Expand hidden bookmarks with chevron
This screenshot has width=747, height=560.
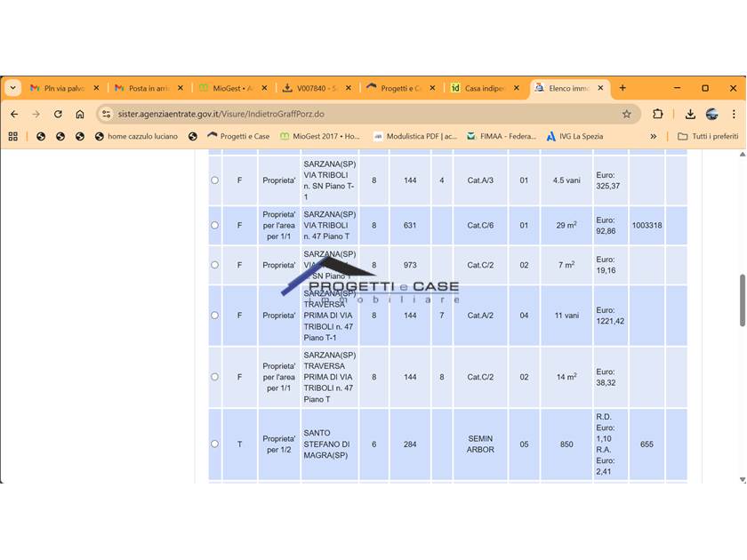click(654, 136)
